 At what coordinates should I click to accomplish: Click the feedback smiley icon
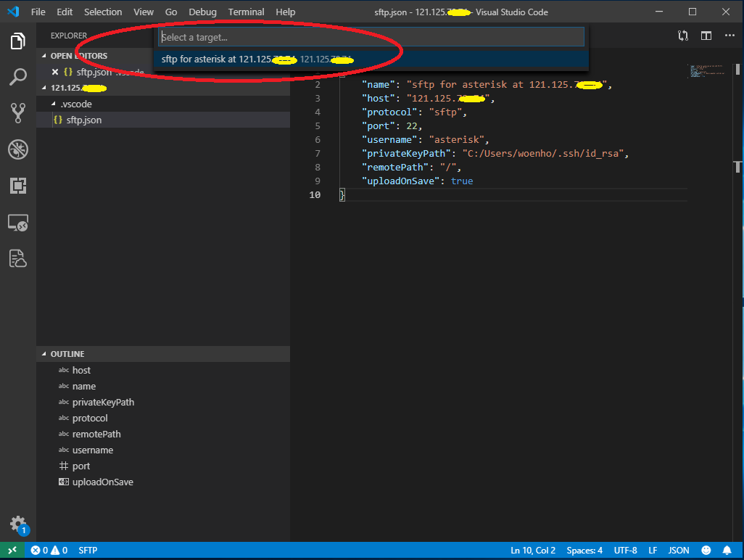point(706,551)
